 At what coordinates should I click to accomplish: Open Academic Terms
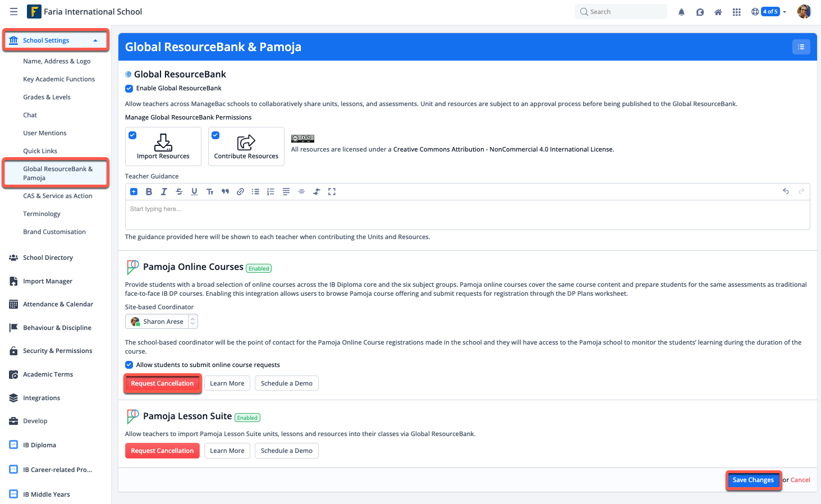(x=48, y=374)
